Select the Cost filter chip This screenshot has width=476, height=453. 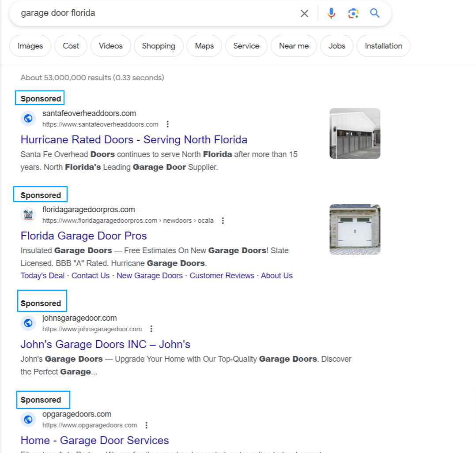point(71,46)
